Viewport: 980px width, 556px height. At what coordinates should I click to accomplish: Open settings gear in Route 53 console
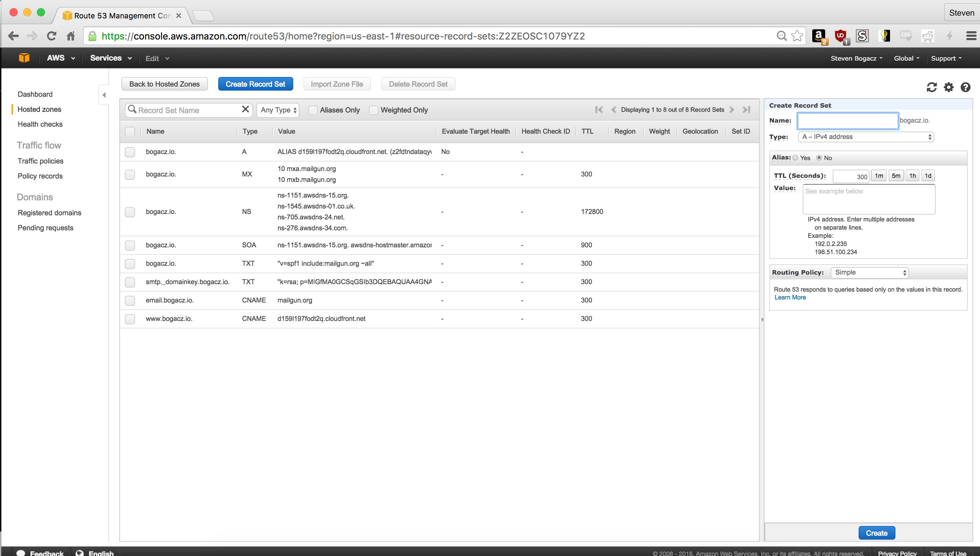(x=949, y=88)
